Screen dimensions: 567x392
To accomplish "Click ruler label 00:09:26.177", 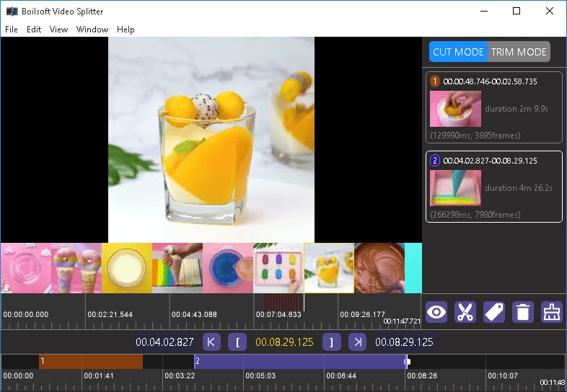I will point(362,314).
